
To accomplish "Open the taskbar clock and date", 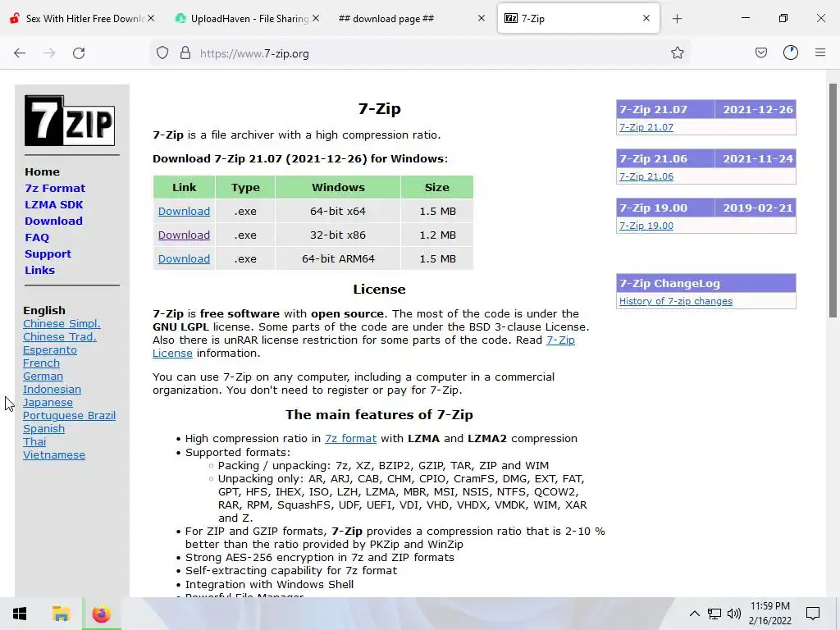I will 769,614.
